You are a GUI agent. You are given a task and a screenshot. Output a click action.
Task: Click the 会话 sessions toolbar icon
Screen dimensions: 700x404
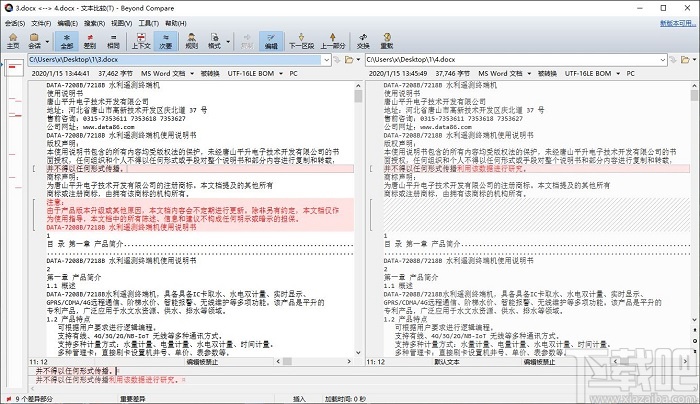point(34,41)
